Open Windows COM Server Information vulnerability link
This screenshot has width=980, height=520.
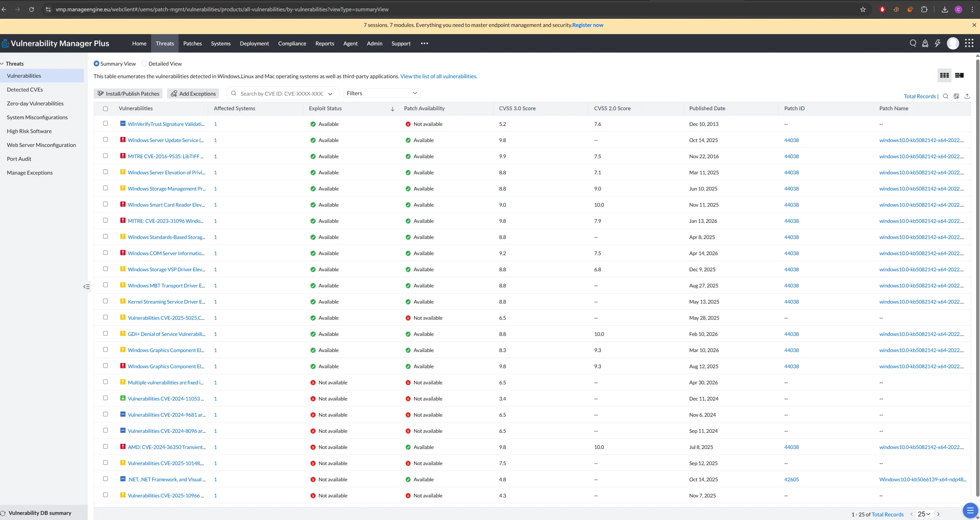click(166, 253)
